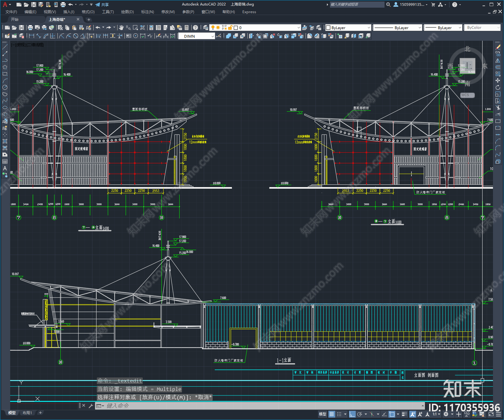Close the 上海奇瑞 drawing tab

tap(78, 20)
